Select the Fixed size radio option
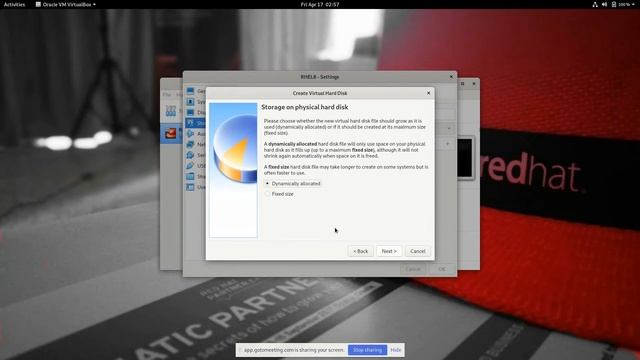The height and width of the screenshot is (360, 640). click(280, 194)
